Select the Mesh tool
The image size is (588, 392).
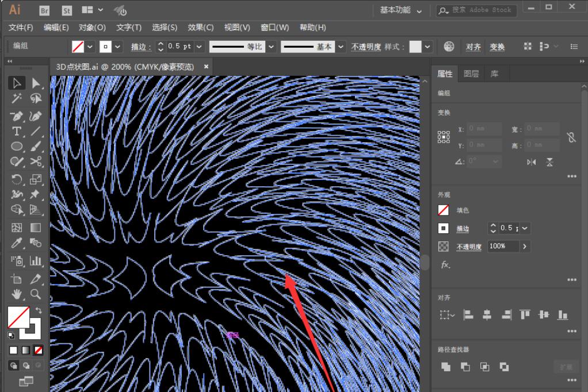(x=17, y=228)
